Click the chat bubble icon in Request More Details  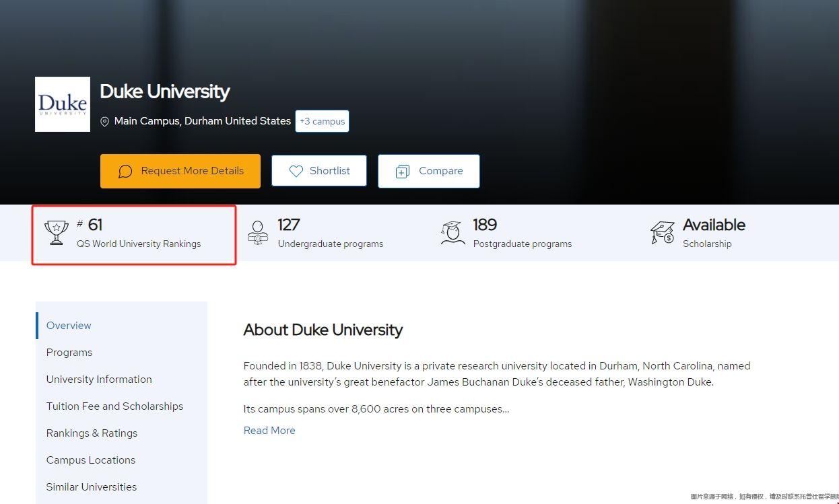125,172
